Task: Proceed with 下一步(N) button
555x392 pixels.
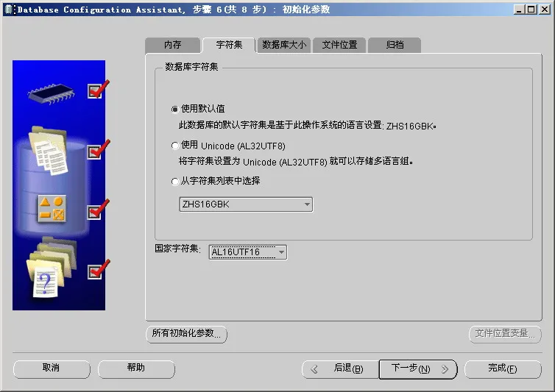Action: point(418,369)
